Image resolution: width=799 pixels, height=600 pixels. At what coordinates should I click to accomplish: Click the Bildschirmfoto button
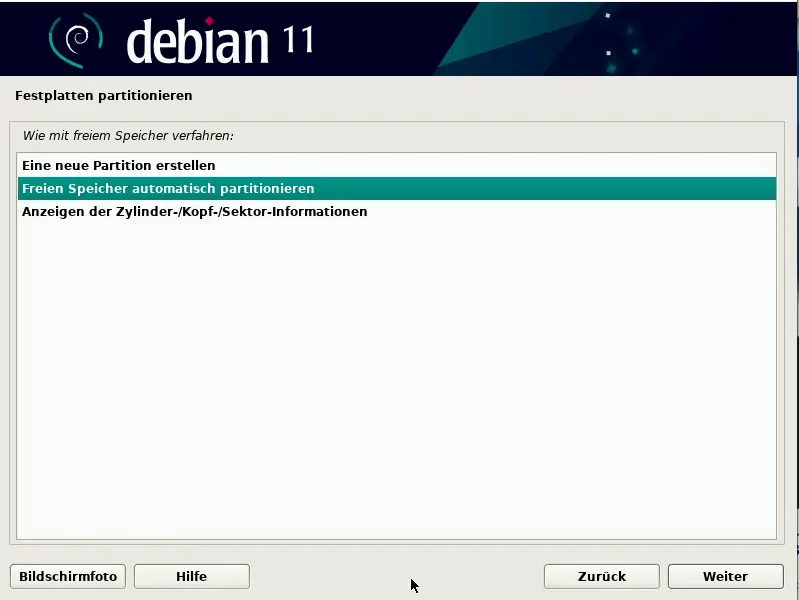coord(68,577)
